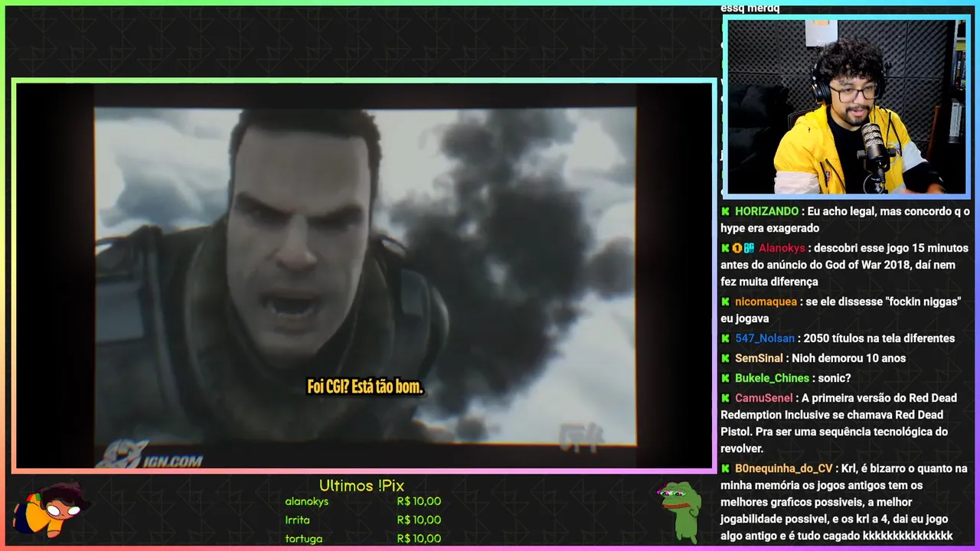This screenshot has width=980, height=551.
Task: Click the message "2050 títulos na tela diferentes"
Action: [x=879, y=338]
